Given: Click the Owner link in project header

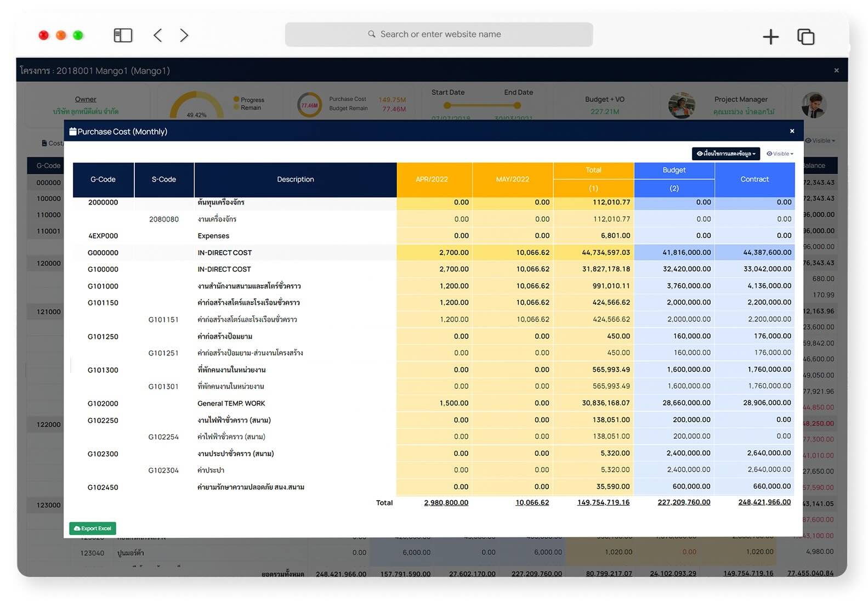Looking at the screenshot, I should pyautogui.click(x=86, y=99).
